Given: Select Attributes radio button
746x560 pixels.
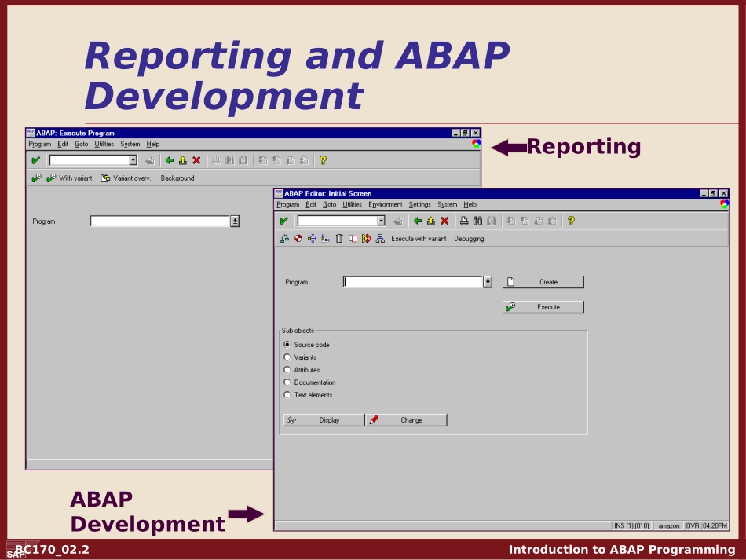Looking at the screenshot, I should [x=287, y=370].
